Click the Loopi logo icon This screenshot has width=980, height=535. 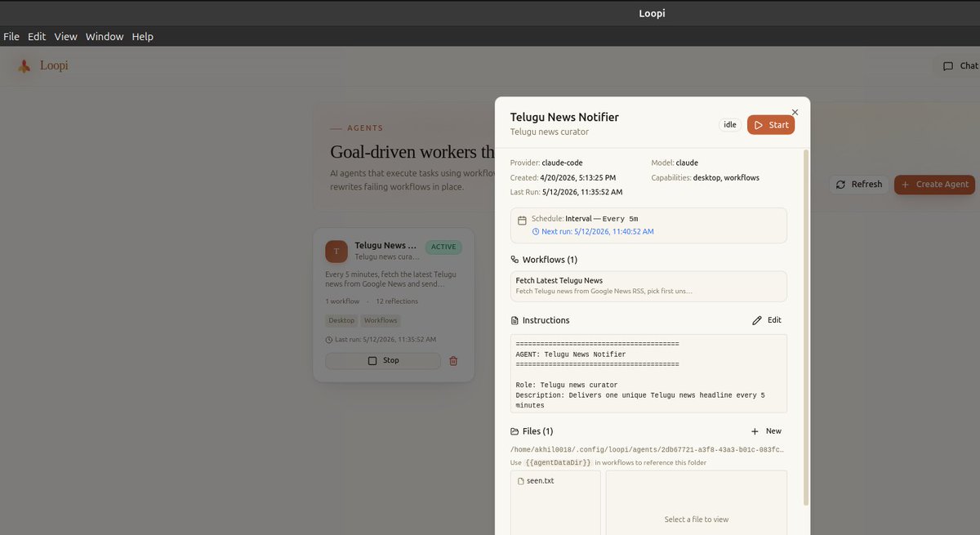tap(24, 66)
